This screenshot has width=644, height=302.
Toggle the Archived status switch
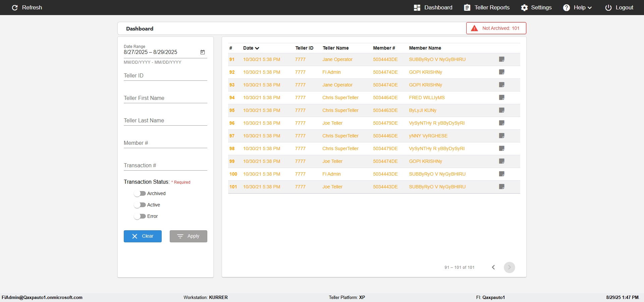pyautogui.click(x=140, y=193)
